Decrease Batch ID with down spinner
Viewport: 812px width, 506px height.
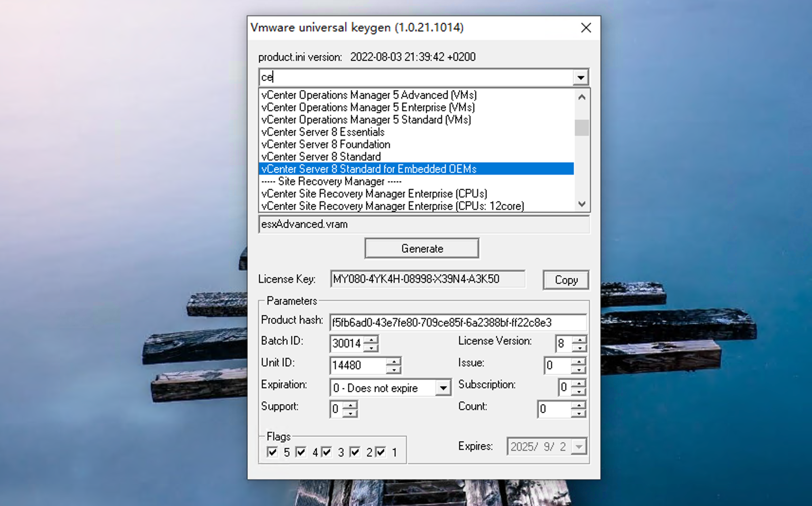(x=371, y=348)
